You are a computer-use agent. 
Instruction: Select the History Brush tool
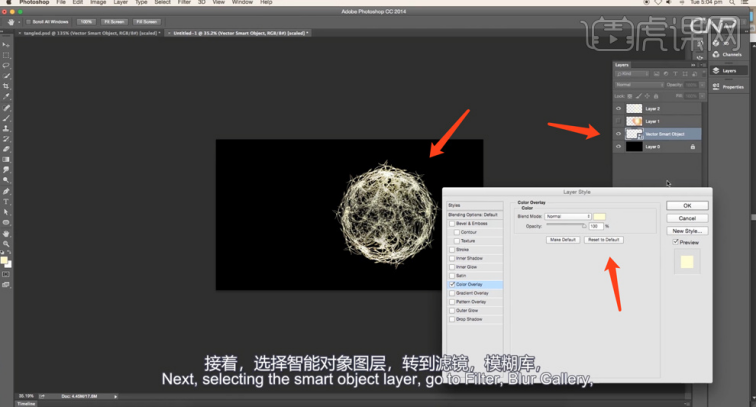[x=6, y=139]
